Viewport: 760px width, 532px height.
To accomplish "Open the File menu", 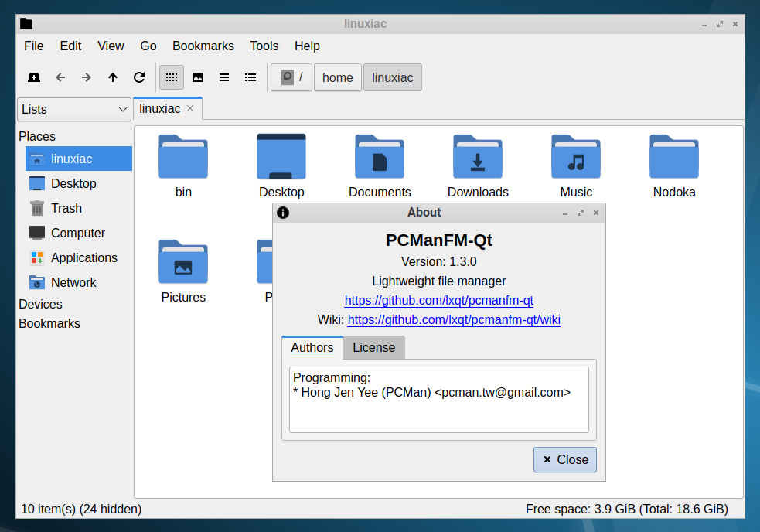I will [34, 46].
